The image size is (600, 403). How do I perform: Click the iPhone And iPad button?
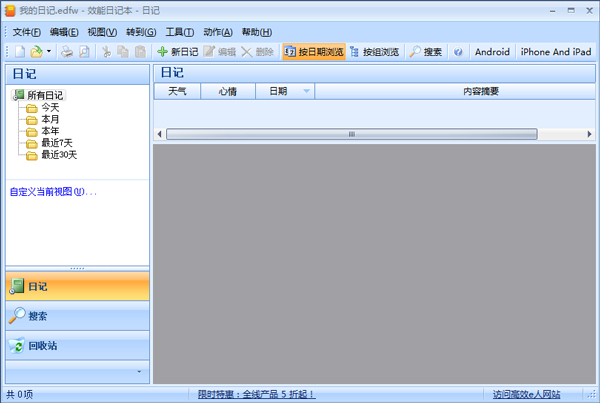tap(556, 52)
